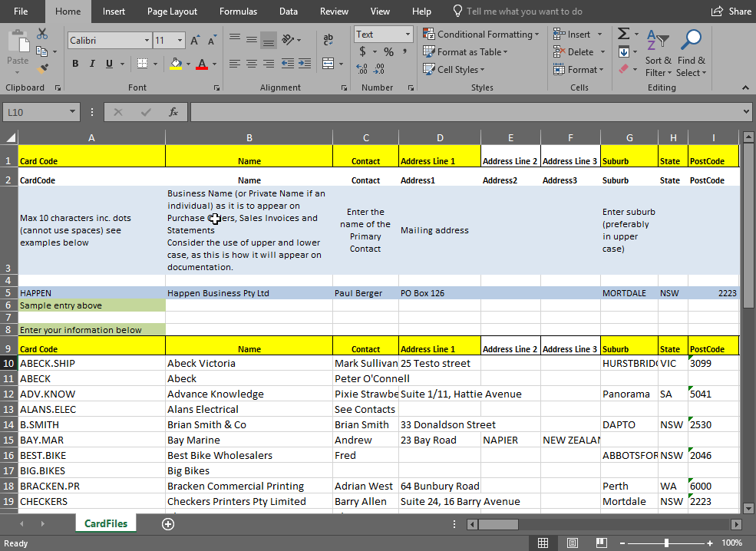Viewport: 756px width, 551px height.
Task: Click the Increase Font Size icon
Action: click(x=195, y=40)
